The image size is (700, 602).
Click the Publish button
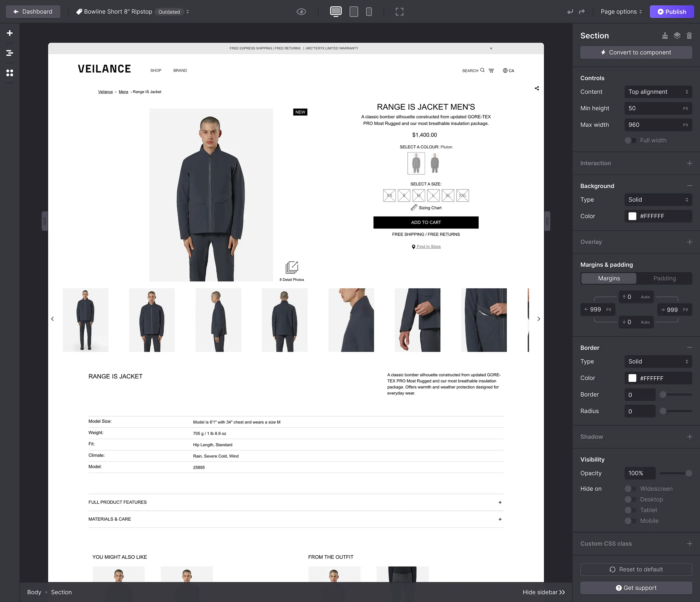click(671, 12)
